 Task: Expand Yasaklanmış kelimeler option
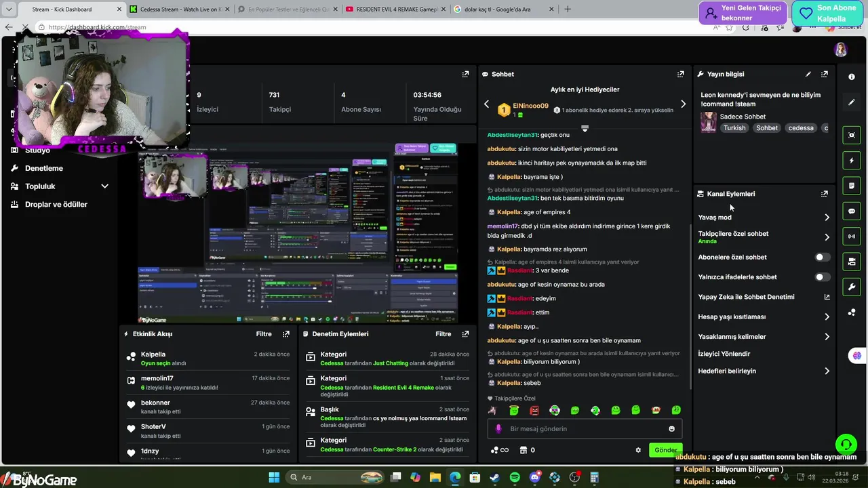pos(827,337)
